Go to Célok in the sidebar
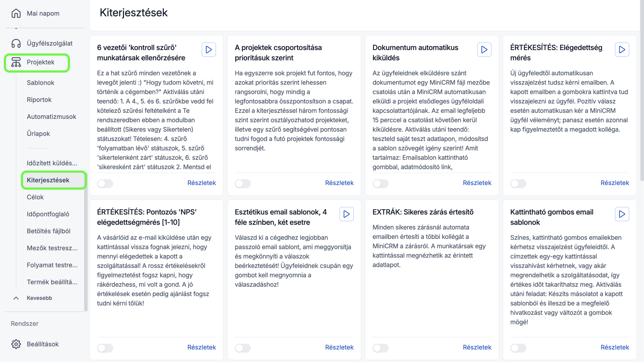The width and height of the screenshot is (644, 362). (x=35, y=197)
